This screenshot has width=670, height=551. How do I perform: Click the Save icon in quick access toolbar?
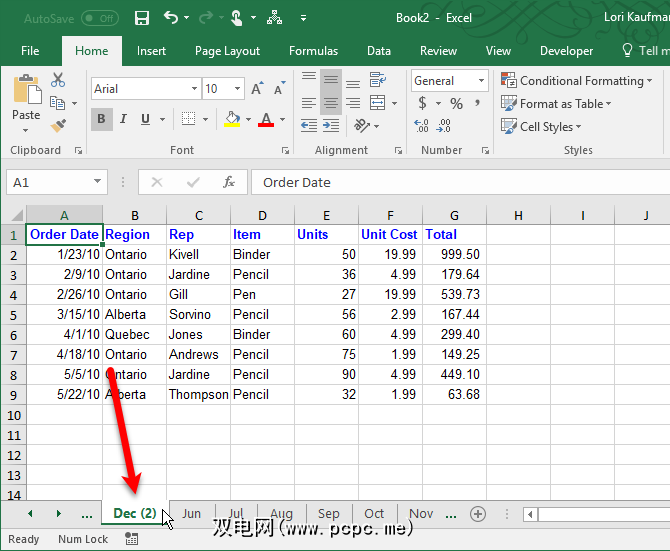pyautogui.click(x=142, y=17)
